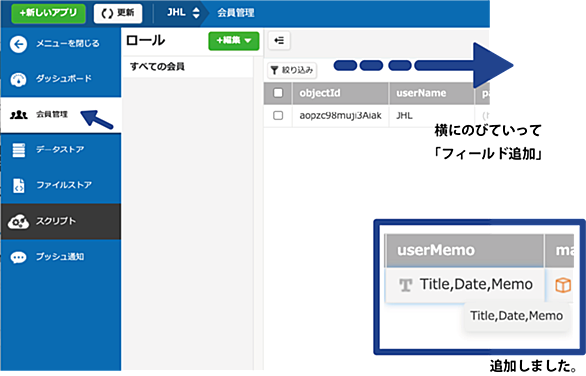This screenshot has width=586, height=376.
Task: Select 会員管理 in the sidebar
Action: click(x=61, y=115)
